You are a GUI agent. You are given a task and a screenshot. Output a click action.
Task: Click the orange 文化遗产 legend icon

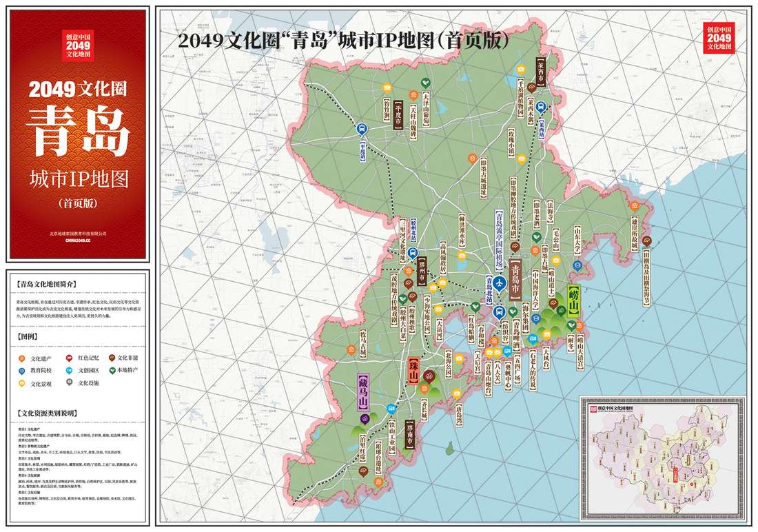[22, 359]
